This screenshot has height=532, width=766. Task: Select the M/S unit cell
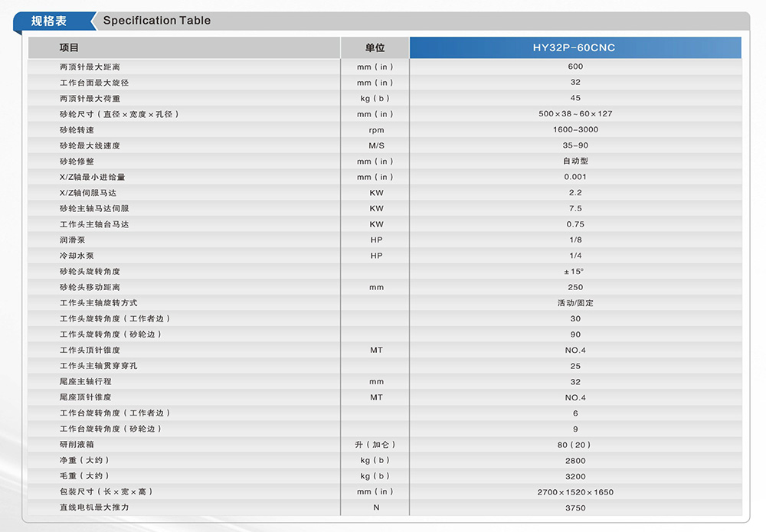pyautogui.click(x=375, y=145)
